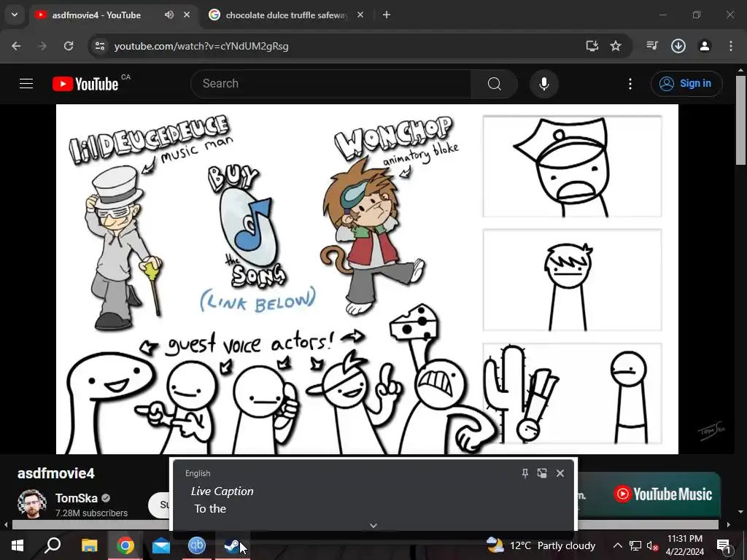The image size is (747, 560).
Task: Reload the YouTube page
Action: [69, 46]
